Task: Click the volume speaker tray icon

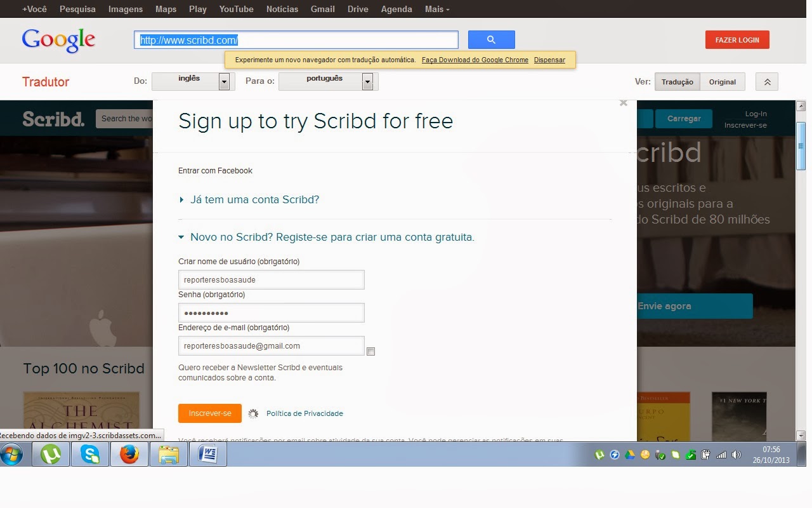Action: (736, 455)
